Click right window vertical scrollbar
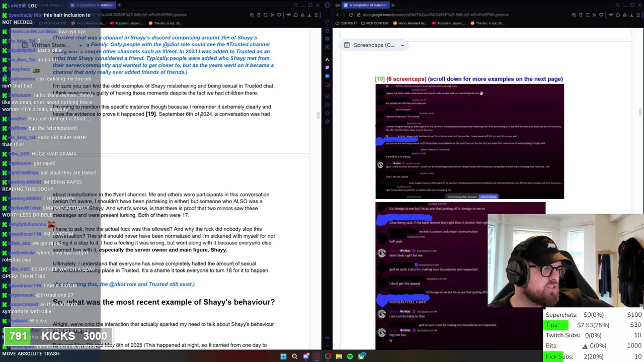The width and height of the screenshot is (644, 362). click(x=639, y=113)
